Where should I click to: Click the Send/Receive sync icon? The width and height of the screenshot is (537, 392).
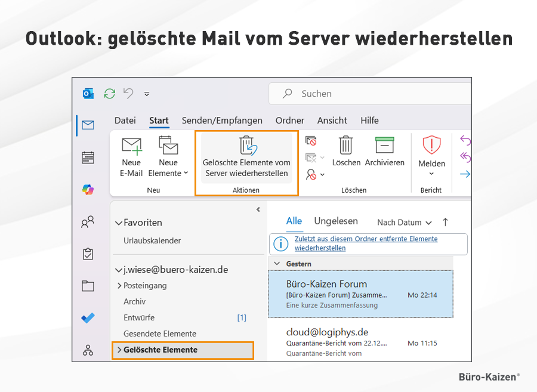[109, 94]
